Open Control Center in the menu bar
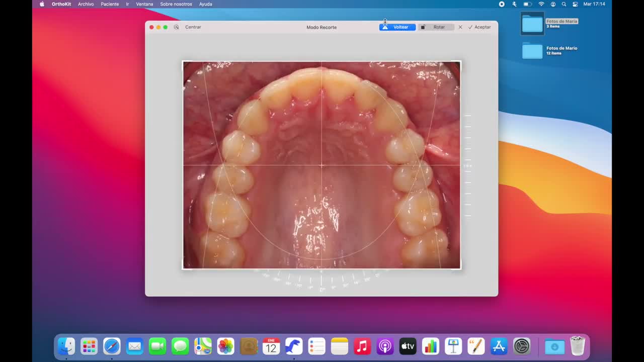Viewport: 644px width, 362px height. pos(575,4)
